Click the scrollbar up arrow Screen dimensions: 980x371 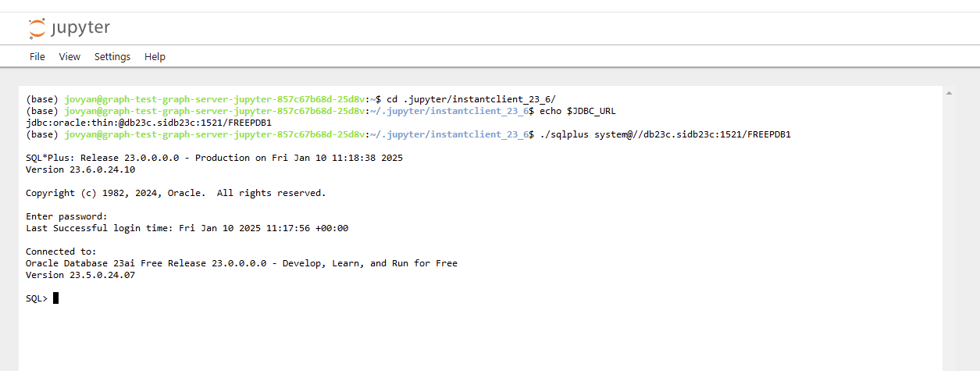(x=949, y=93)
